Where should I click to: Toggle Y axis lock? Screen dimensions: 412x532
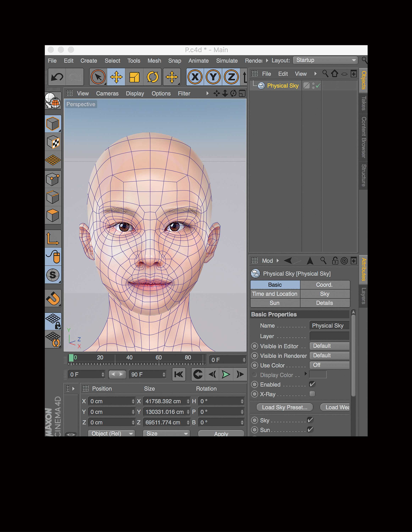pos(213,77)
